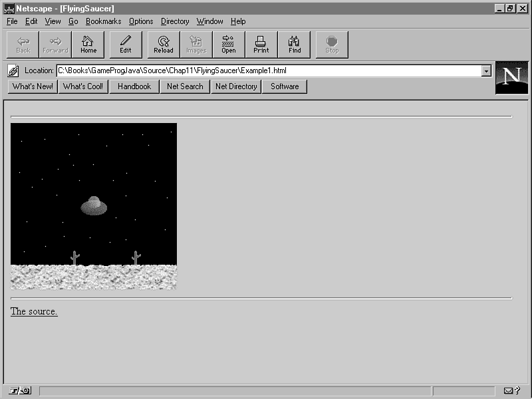Image resolution: width=532 pixels, height=399 pixels.
Task: Click the Netscape N logo
Action: [x=511, y=77]
